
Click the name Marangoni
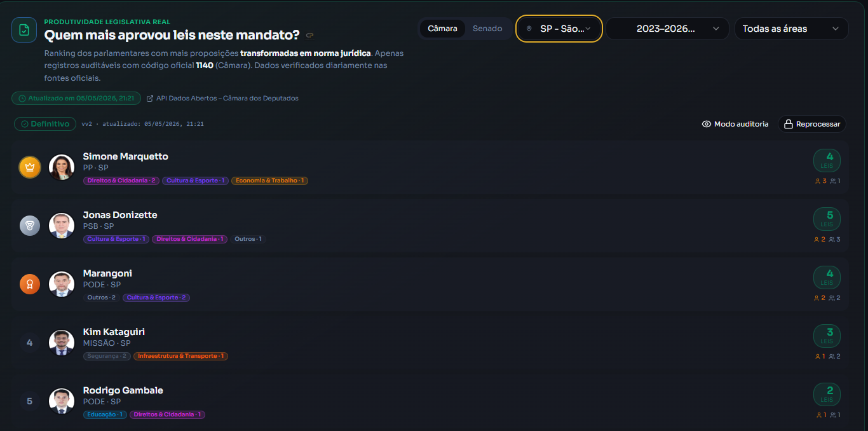point(107,273)
